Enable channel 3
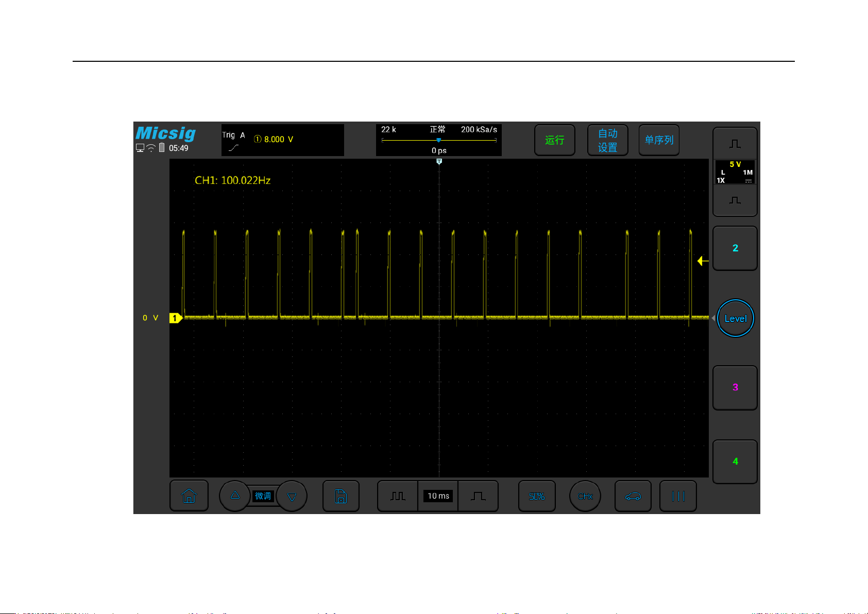Image resolution: width=868 pixels, height=614 pixels. click(735, 387)
